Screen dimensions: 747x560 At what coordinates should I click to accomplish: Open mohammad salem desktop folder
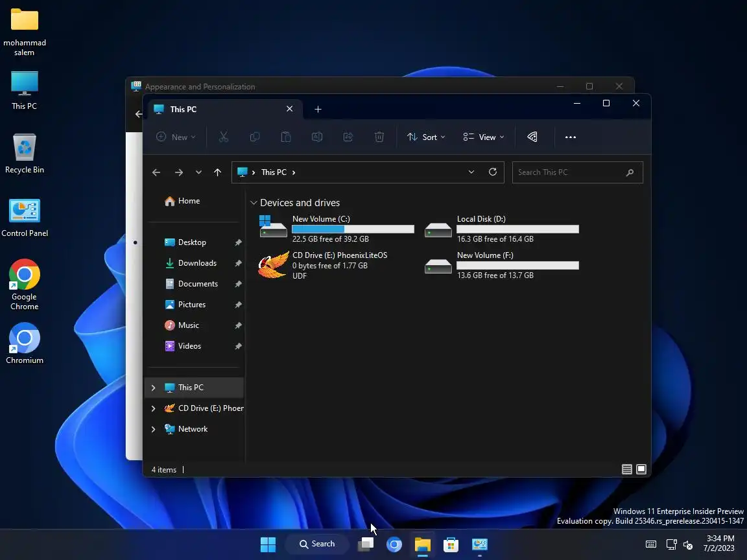point(24,32)
